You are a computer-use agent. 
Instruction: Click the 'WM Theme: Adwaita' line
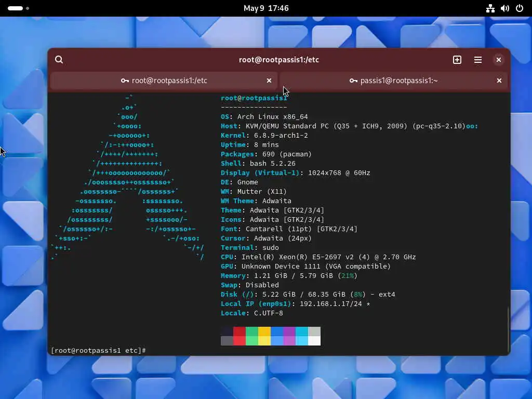coord(256,201)
